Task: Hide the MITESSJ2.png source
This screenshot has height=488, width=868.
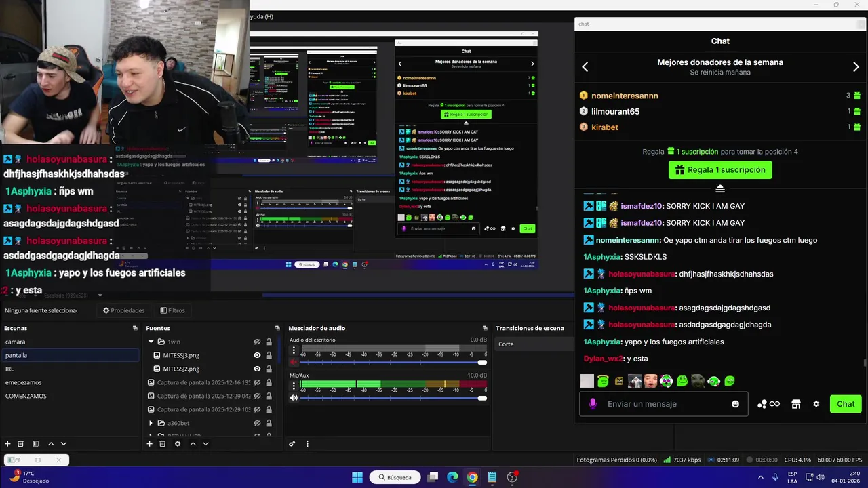Action: point(257,369)
